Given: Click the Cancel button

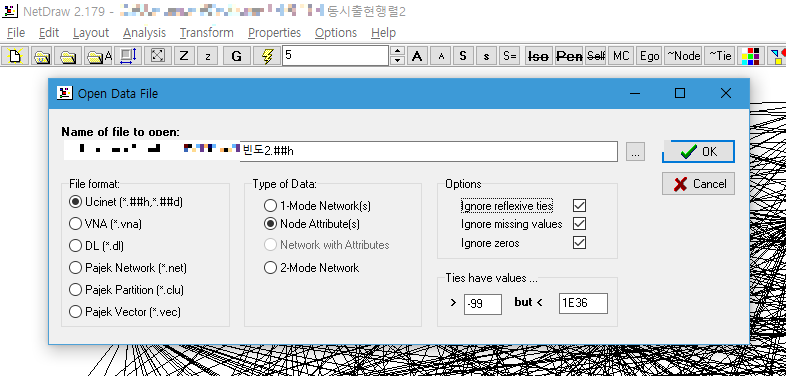Looking at the screenshot, I should point(698,183).
